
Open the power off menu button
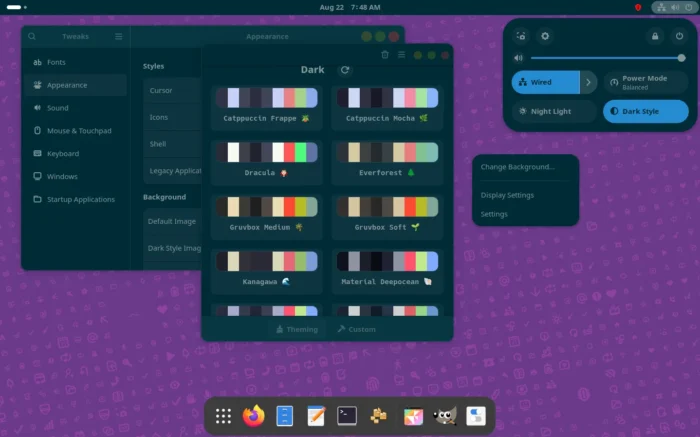pyautogui.click(x=679, y=36)
